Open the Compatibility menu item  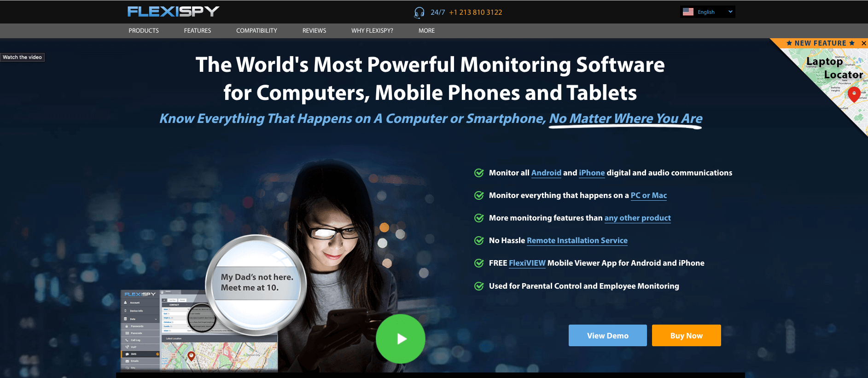[x=256, y=31]
